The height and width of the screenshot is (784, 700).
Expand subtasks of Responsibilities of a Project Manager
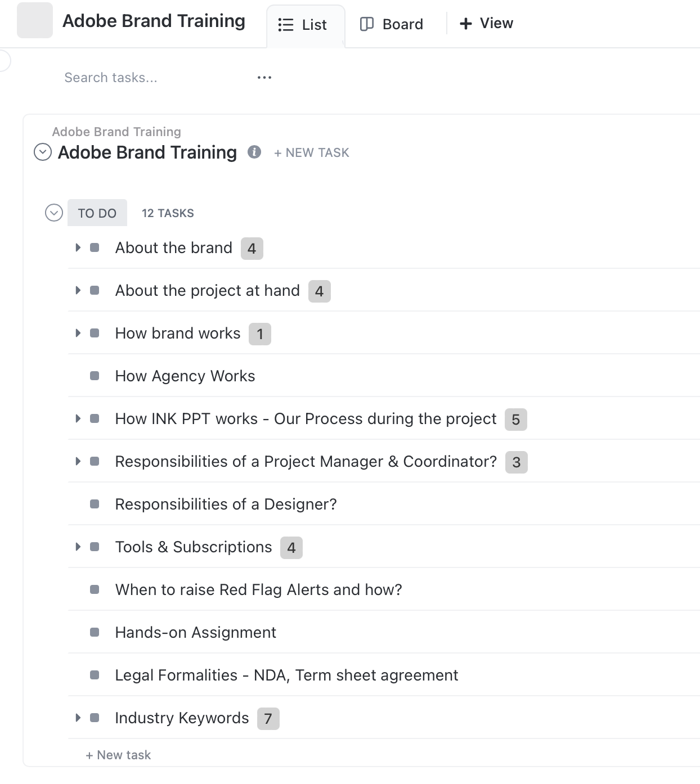click(x=78, y=461)
